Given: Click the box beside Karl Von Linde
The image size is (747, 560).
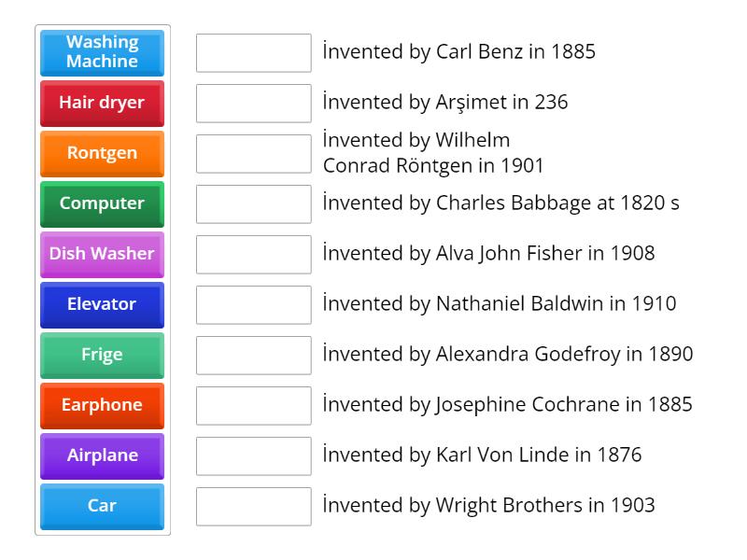Looking at the screenshot, I should pyautogui.click(x=253, y=456).
